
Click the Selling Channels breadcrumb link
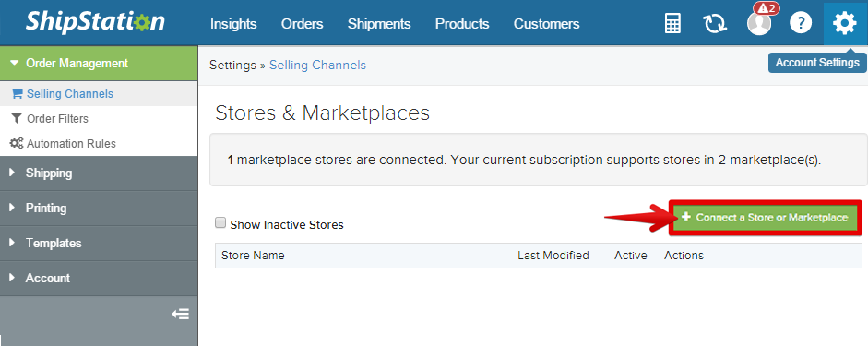tap(317, 65)
